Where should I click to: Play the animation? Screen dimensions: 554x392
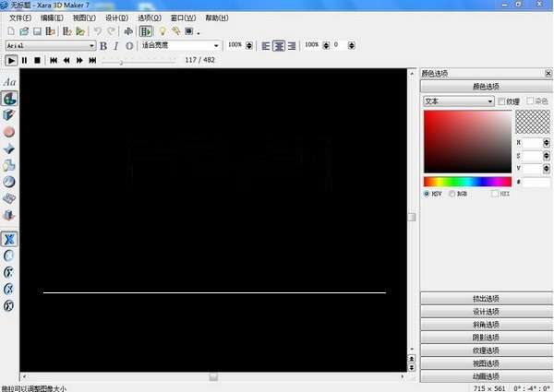pos(11,60)
